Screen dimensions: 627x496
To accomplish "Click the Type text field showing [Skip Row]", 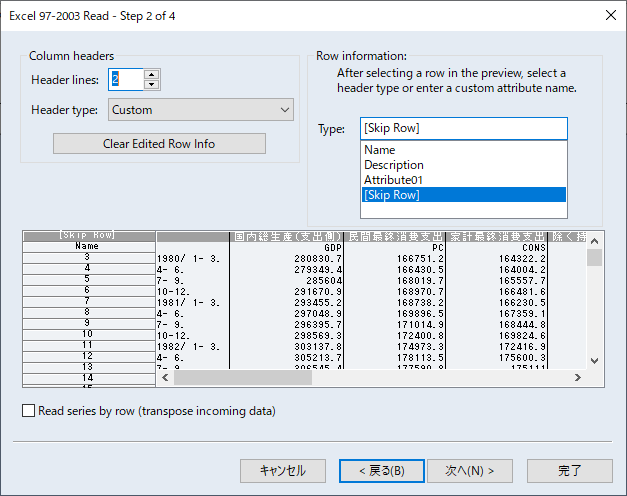I will (463, 128).
